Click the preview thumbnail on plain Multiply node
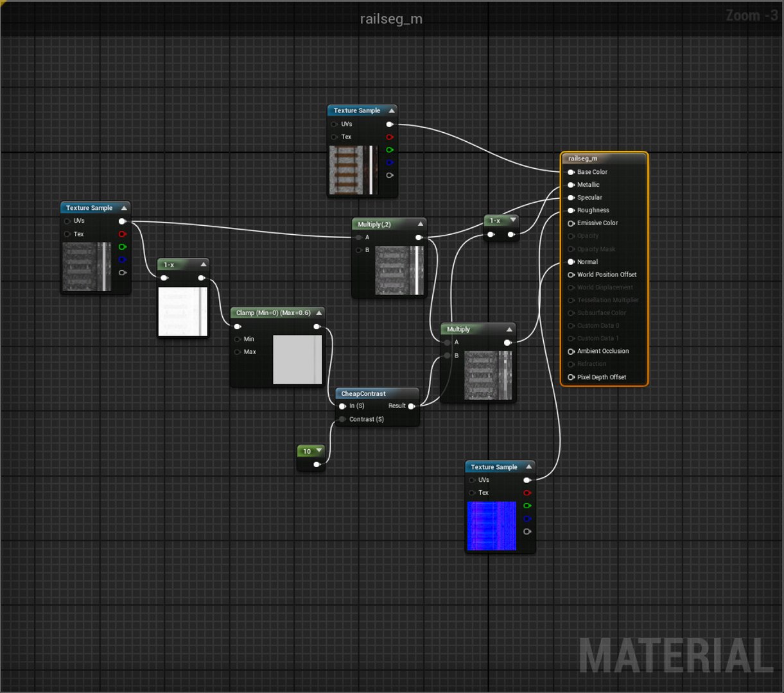 coord(489,375)
